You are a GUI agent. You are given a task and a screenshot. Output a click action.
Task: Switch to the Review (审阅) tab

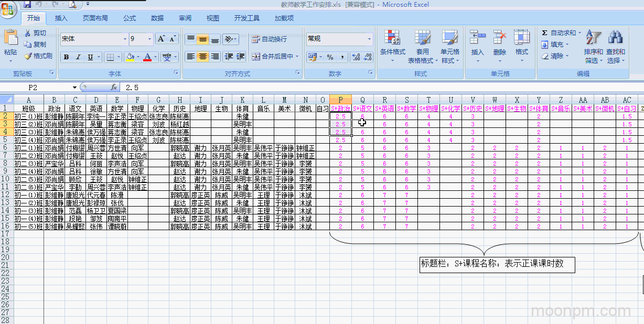[x=185, y=18]
